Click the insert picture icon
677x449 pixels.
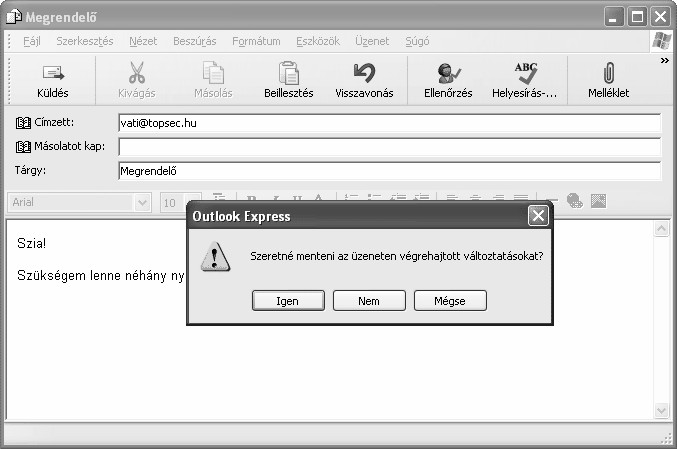pos(598,201)
